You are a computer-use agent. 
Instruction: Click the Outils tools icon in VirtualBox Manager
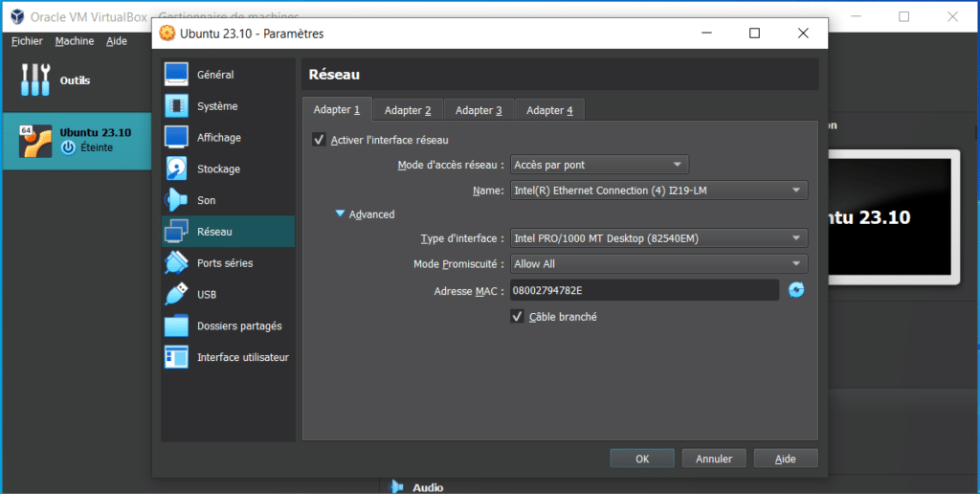[35, 80]
